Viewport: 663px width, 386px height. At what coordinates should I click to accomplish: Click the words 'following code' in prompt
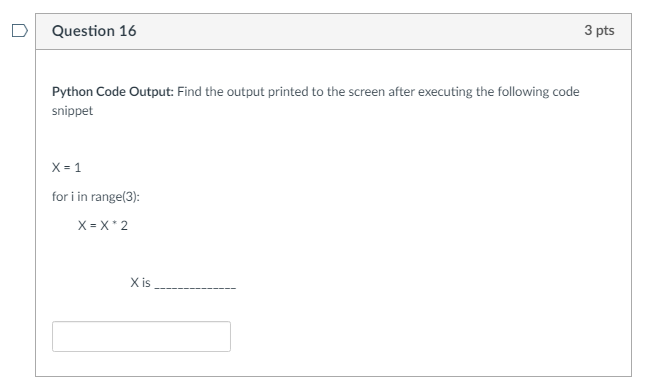tap(538, 92)
